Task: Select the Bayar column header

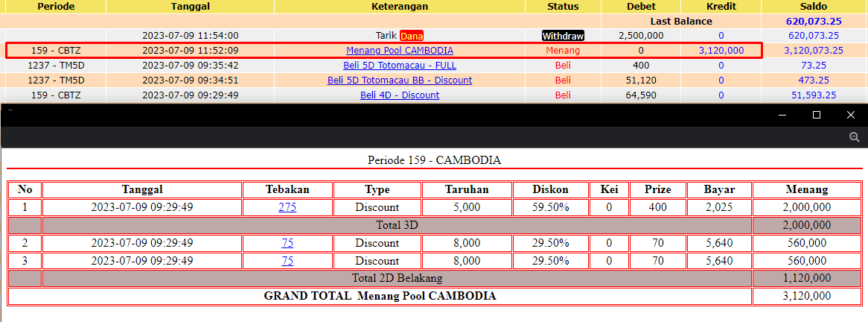Action: coord(719,189)
